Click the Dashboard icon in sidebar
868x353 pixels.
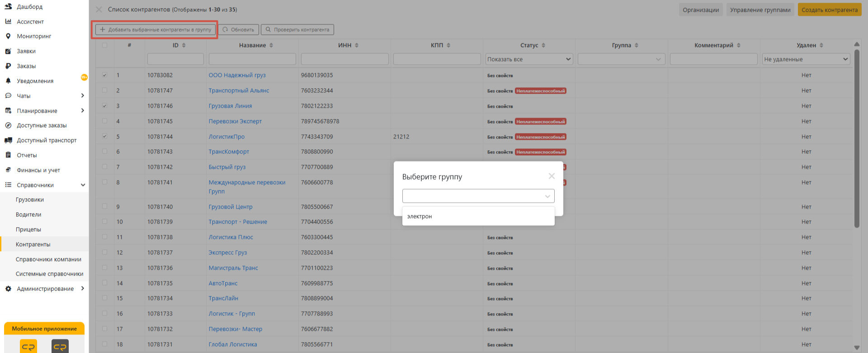[8, 7]
